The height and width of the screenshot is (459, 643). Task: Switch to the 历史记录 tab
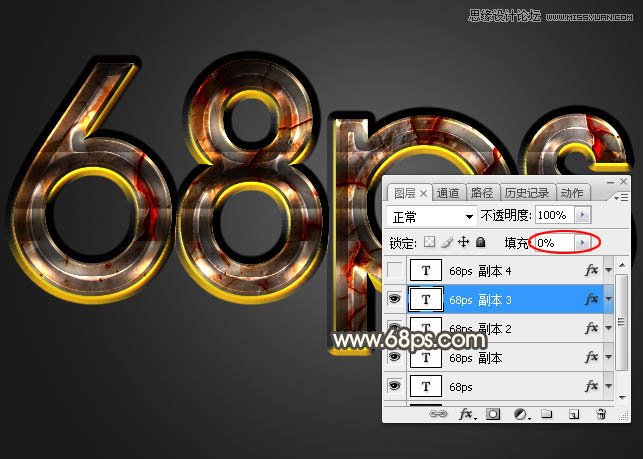tap(527, 193)
